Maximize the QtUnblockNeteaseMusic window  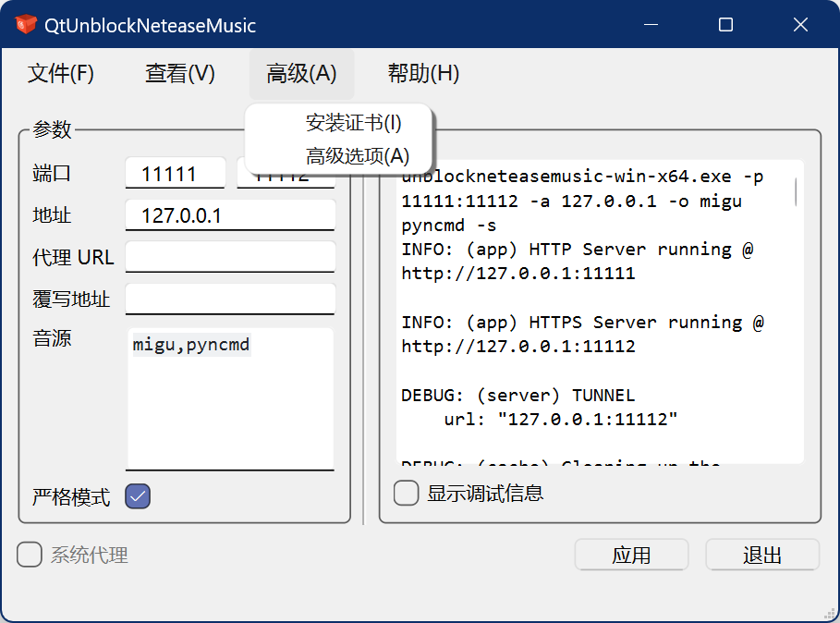click(725, 25)
